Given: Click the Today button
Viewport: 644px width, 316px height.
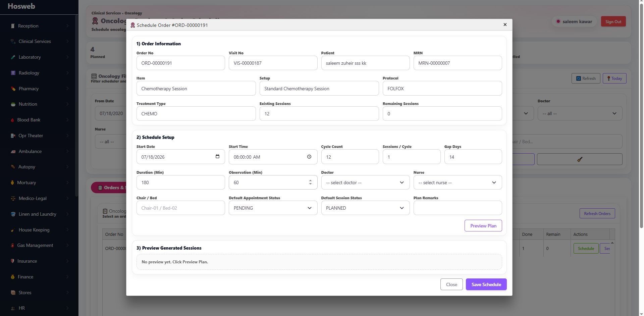Looking at the screenshot, I should 614,78.
